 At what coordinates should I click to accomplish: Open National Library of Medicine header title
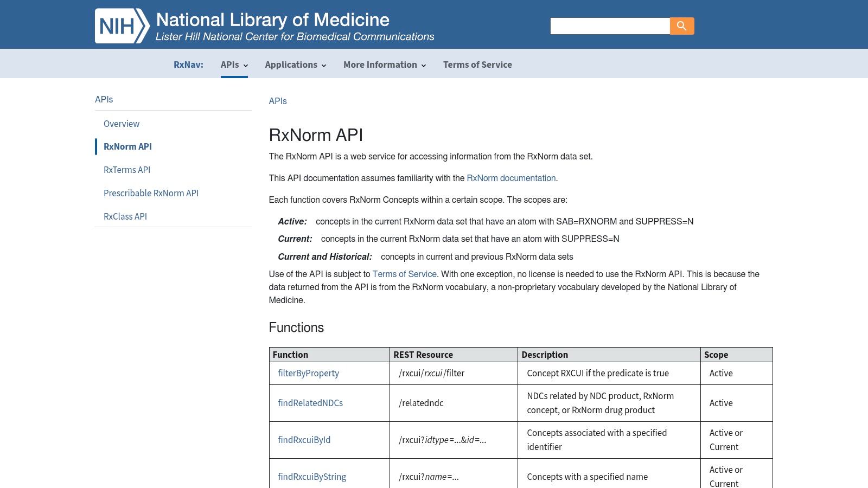273,20
